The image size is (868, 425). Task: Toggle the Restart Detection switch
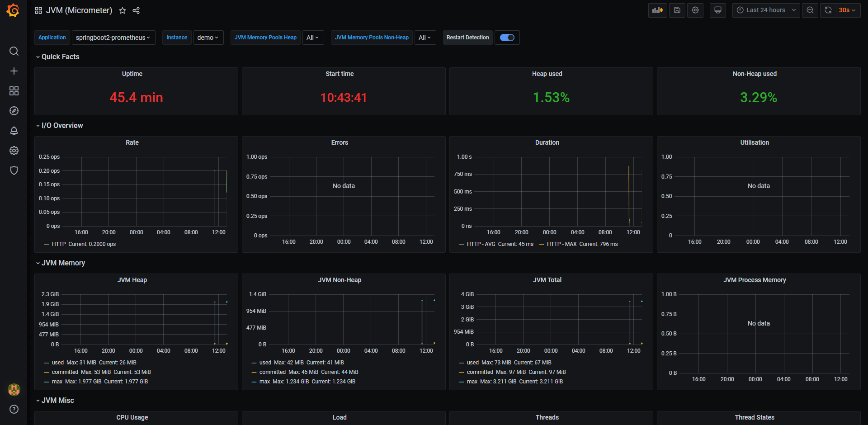tap(507, 38)
